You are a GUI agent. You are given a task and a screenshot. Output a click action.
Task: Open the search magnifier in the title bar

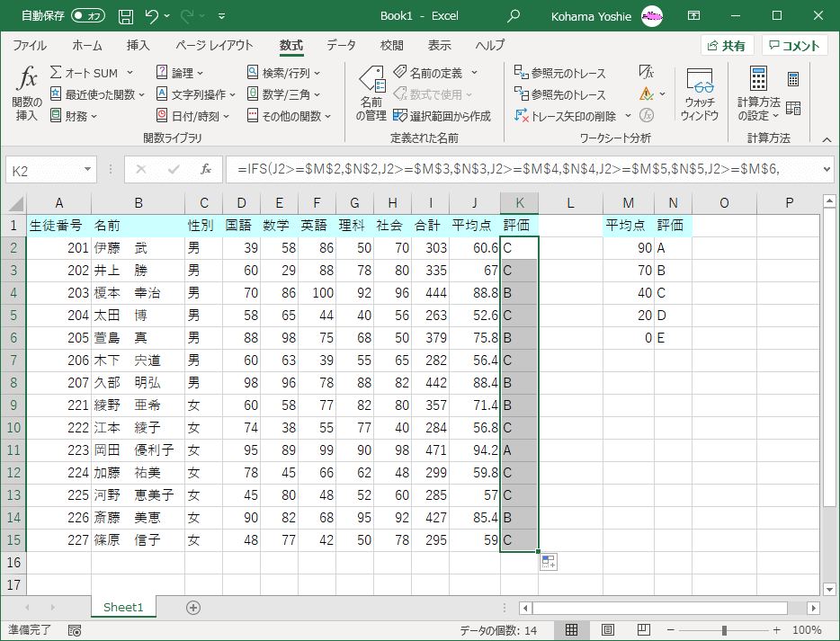pos(514,15)
